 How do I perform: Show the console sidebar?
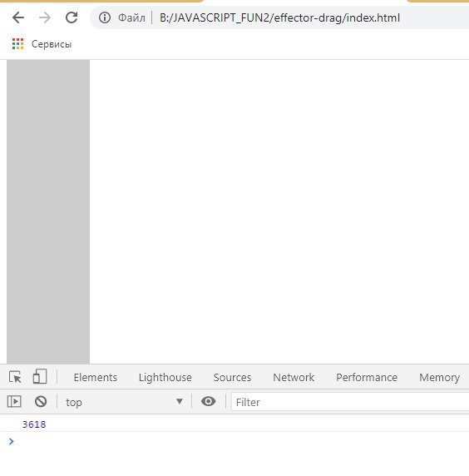tap(14, 402)
